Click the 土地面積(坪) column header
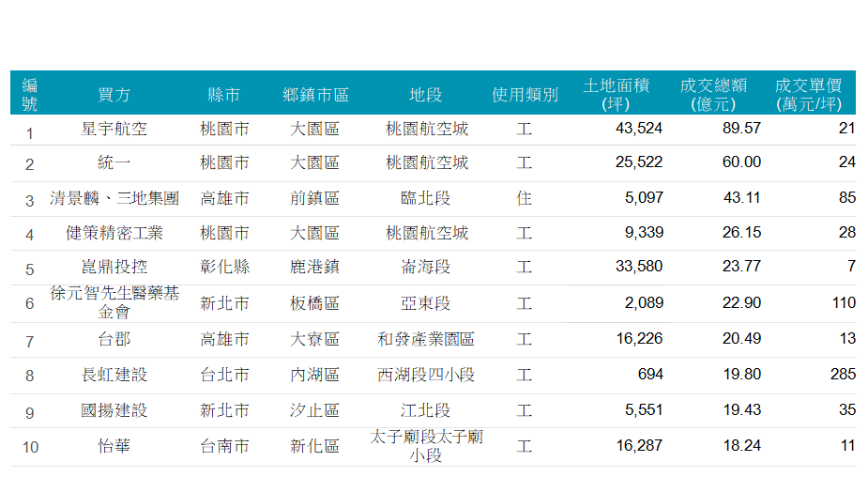The image size is (868, 477). 617,95
